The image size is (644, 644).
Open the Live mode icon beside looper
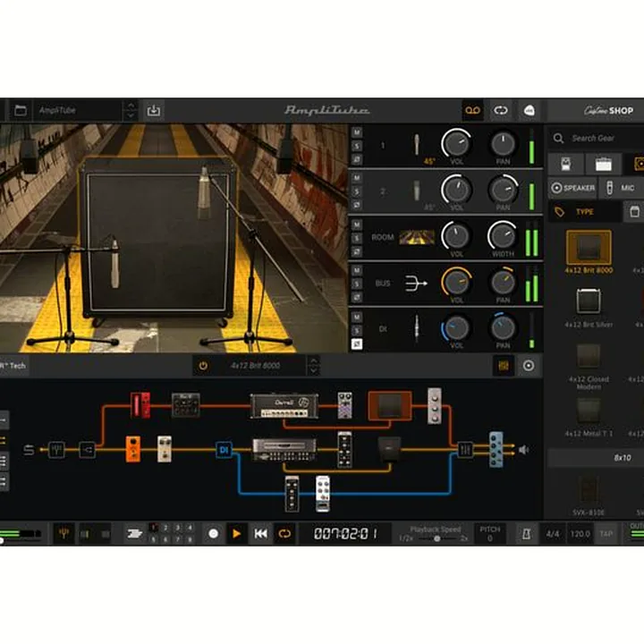(x=529, y=110)
